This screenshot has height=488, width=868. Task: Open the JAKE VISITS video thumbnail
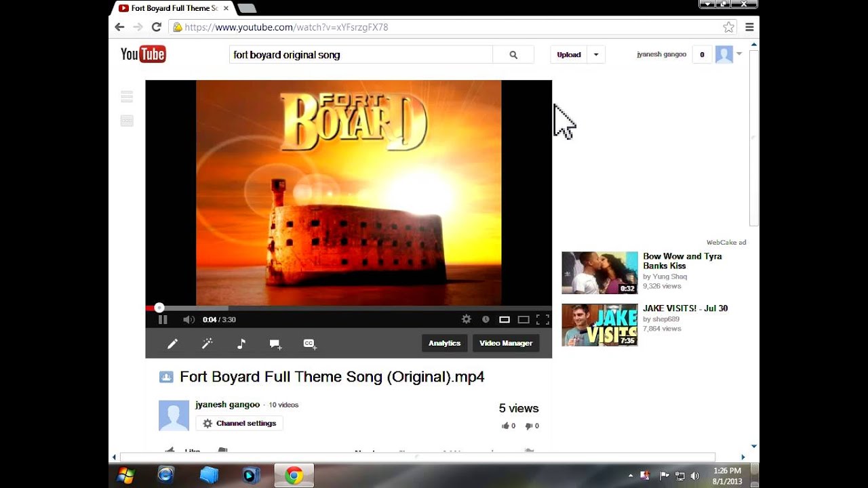pyautogui.click(x=599, y=325)
